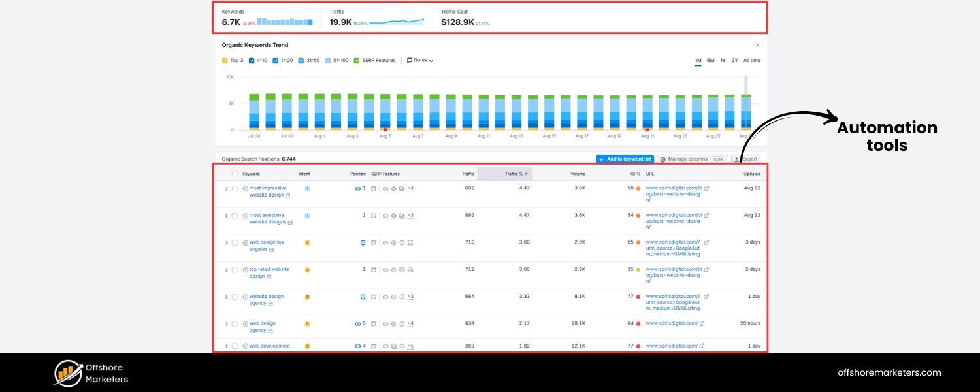Click the local pack pin for web design los angeles

[x=363, y=242]
